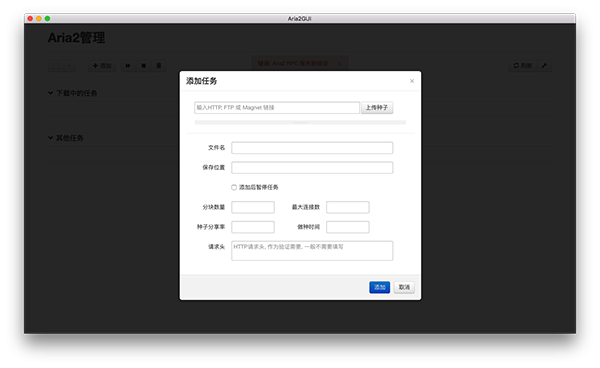Collapse the 下载中的任务 section
Image resolution: width=600 pixels, height=368 pixels.
(x=73, y=93)
